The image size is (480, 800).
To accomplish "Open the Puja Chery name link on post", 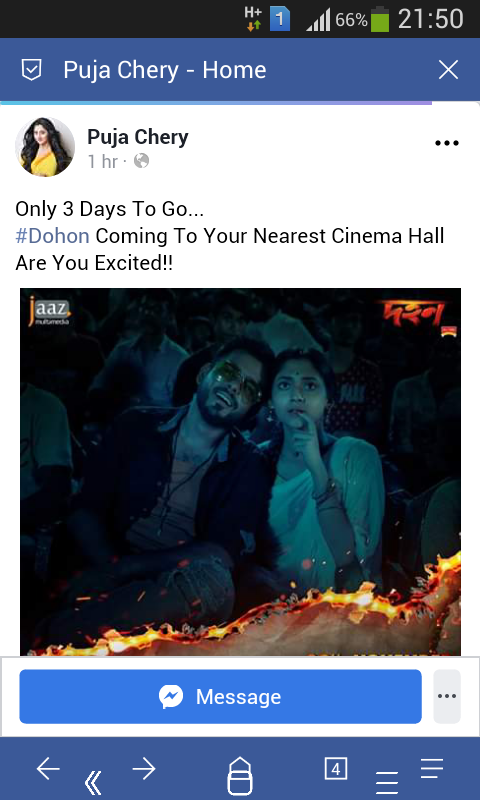I will click(x=138, y=137).
